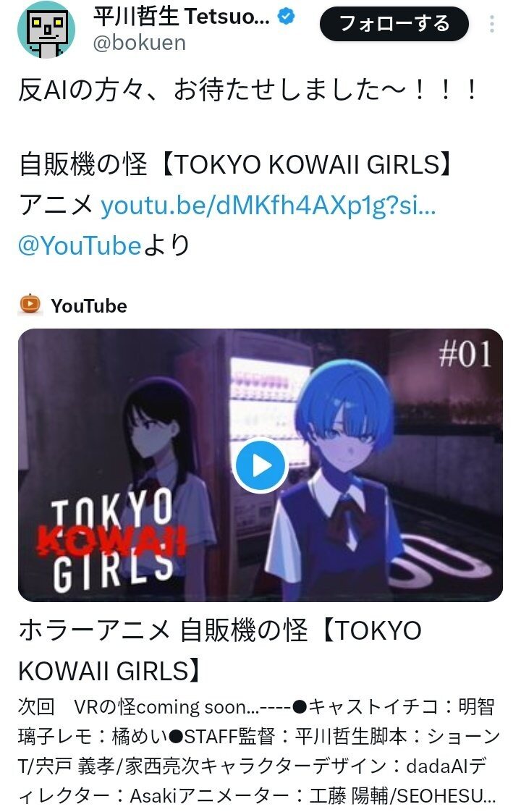Open the @bokuen handle
This screenshot has height=812, width=521.
[x=140, y=43]
